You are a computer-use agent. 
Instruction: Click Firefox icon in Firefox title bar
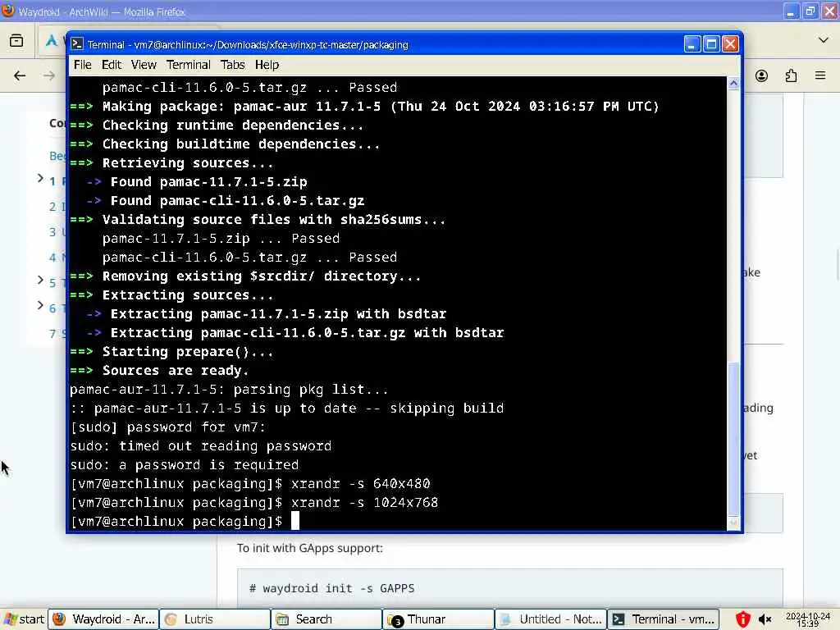point(8,11)
